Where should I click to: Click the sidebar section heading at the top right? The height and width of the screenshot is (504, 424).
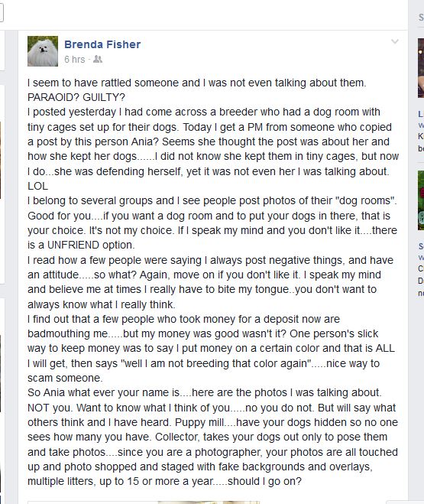(421, 17)
